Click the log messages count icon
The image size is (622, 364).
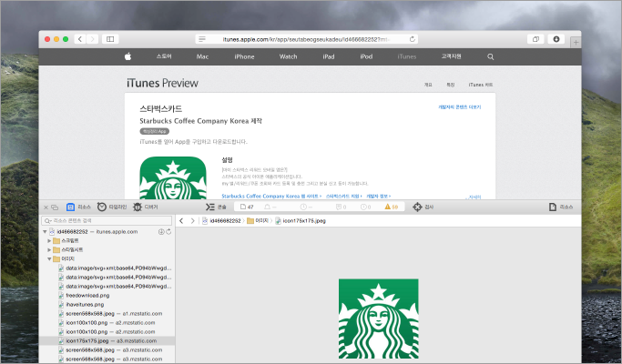click(341, 207)
